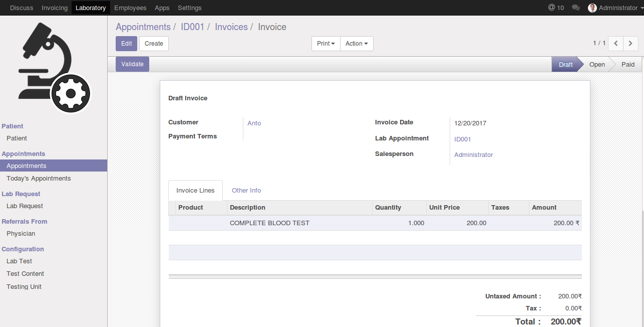The height and width of the screenshot is (327, 644).
Task: Select Today's Appointments in sidebar
Action: 39,179
